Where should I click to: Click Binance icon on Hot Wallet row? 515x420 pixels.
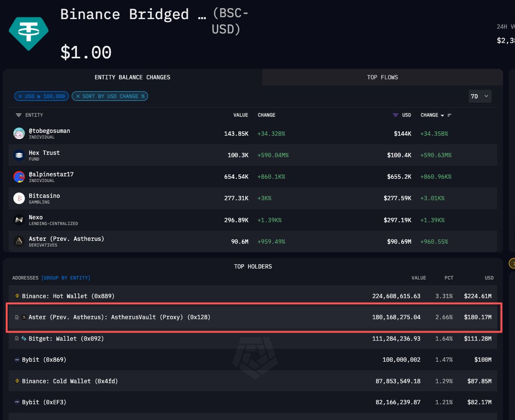(17, 296)
